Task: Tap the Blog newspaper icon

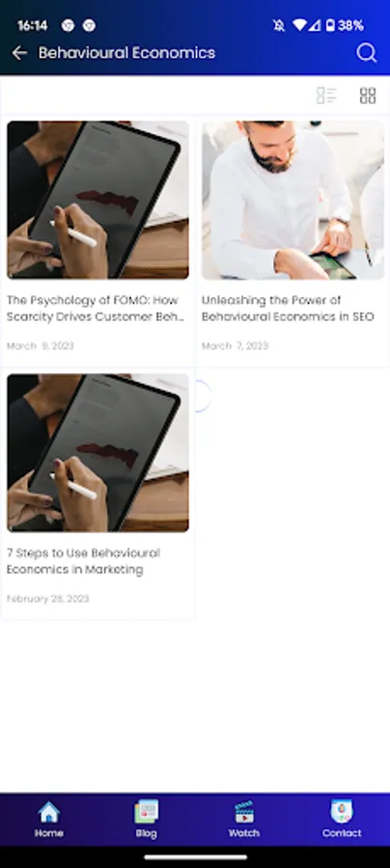Action: click(x=147, y=812)
